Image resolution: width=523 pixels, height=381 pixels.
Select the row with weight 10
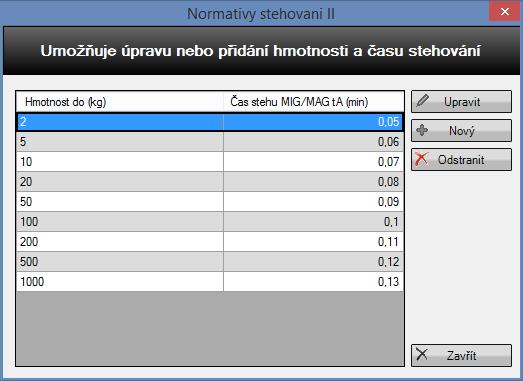(x=210, y=162)
